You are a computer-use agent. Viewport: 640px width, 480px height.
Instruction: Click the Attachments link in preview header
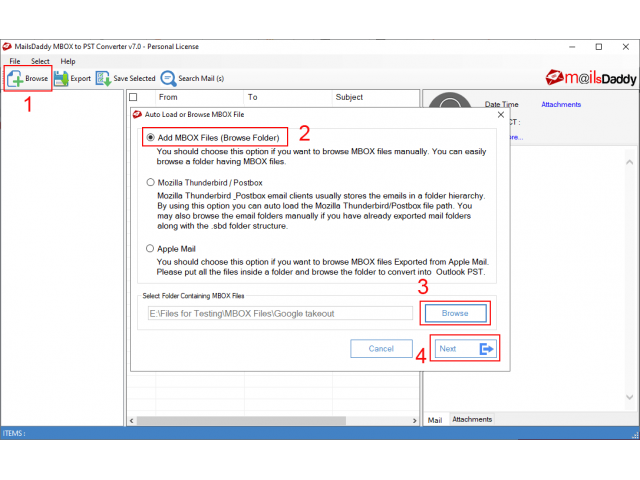[561, 104]
